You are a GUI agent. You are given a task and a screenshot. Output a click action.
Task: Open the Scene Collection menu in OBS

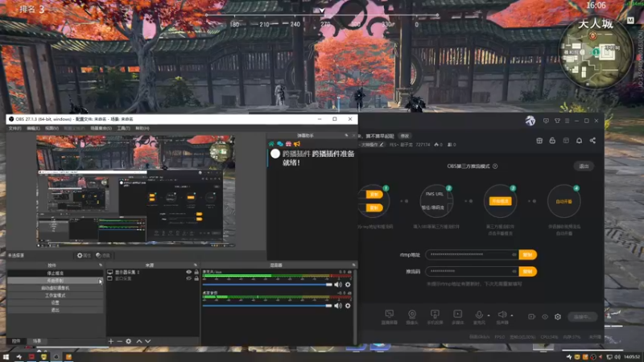101,129
